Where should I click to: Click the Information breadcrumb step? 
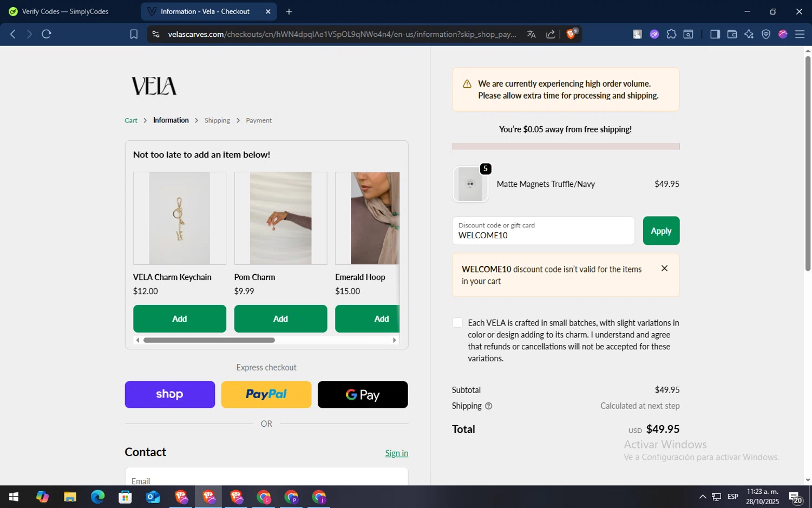pos(171,120)
